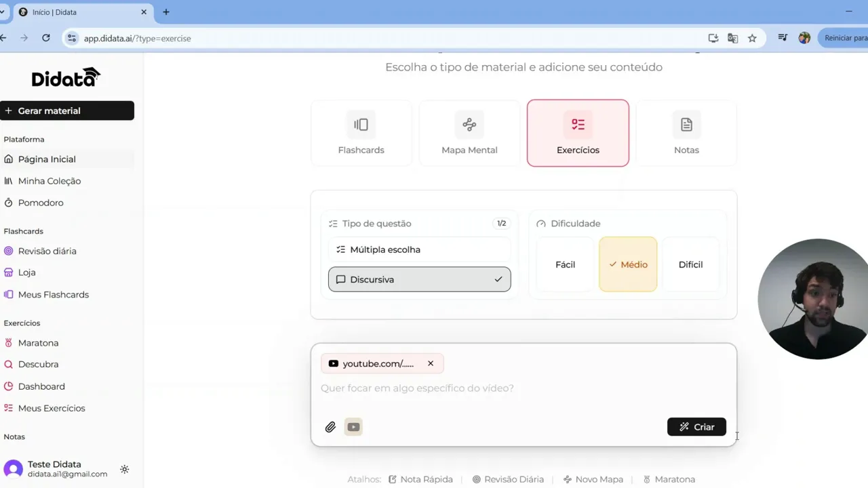The image size is (868, 488).
Task: Open the Notas material option
Action: pos(686,133)
